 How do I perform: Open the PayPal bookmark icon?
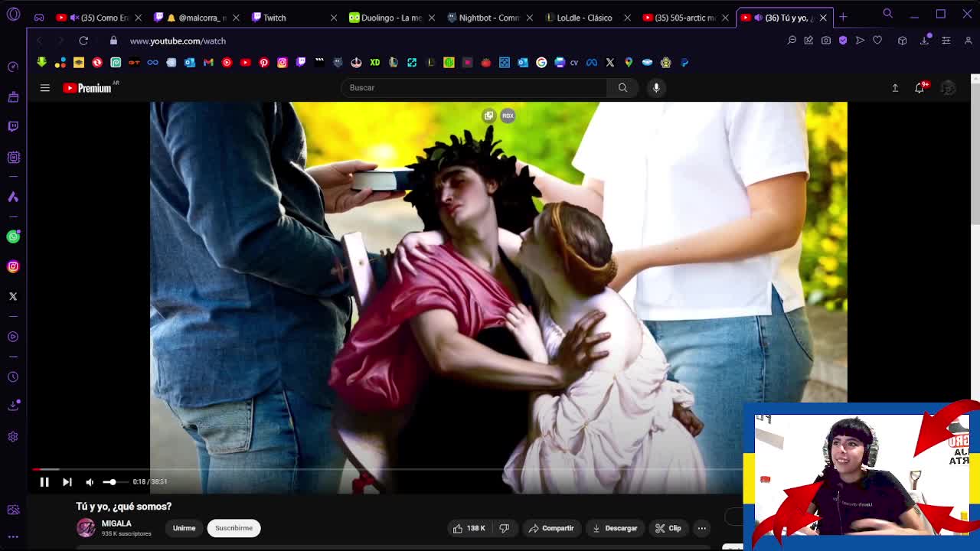coord(684,63)
